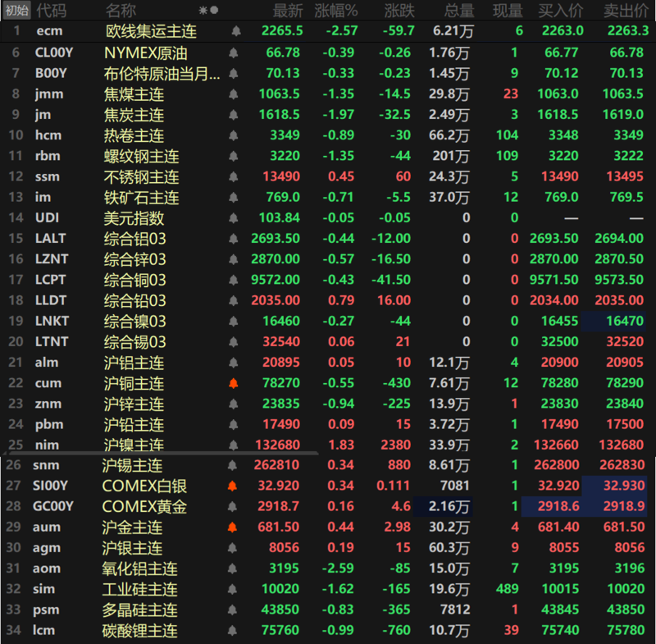Click the 代码 column header
Screen dimensions: 656x644
coord(52,11)
